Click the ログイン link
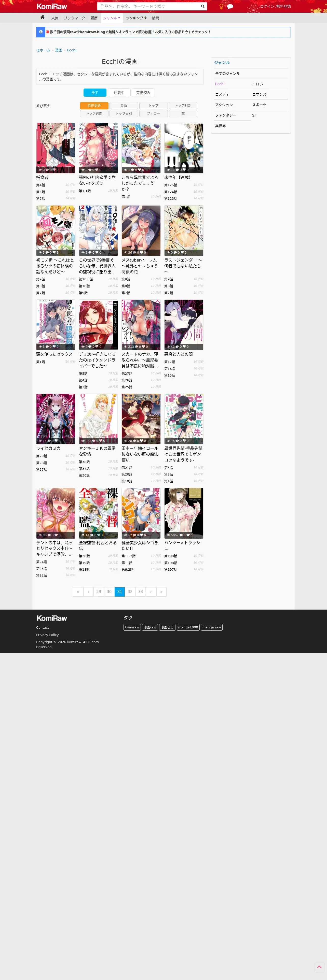 (267, 6)
